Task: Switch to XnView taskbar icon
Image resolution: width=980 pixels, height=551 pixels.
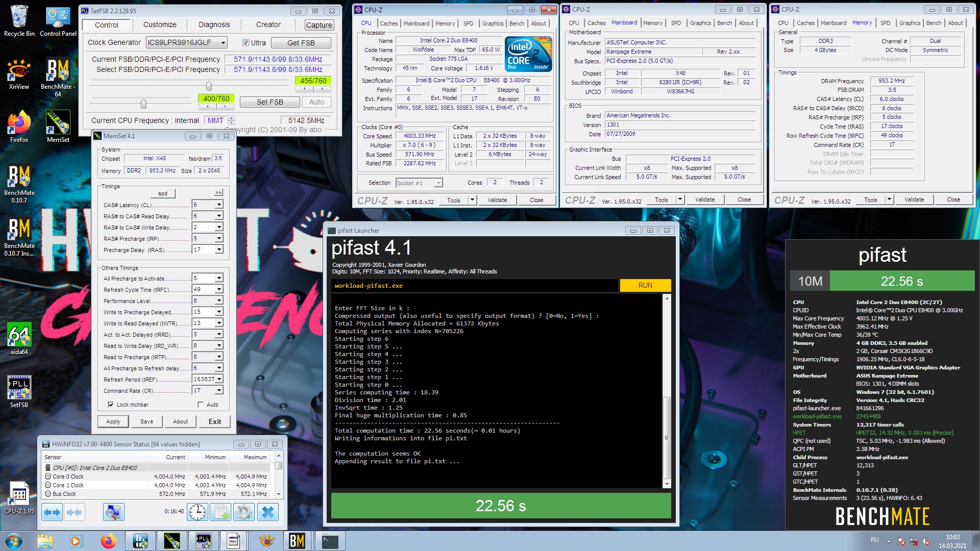Action: tap(266, 541)
